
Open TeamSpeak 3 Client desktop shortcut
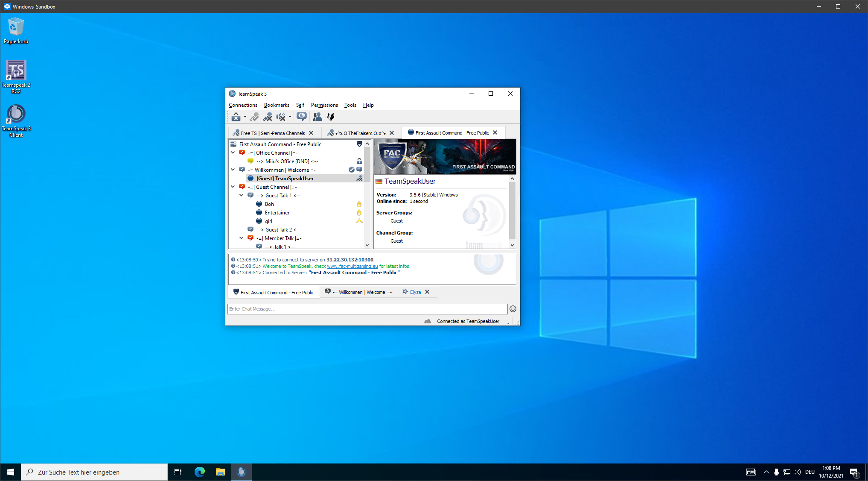[16, 120]
